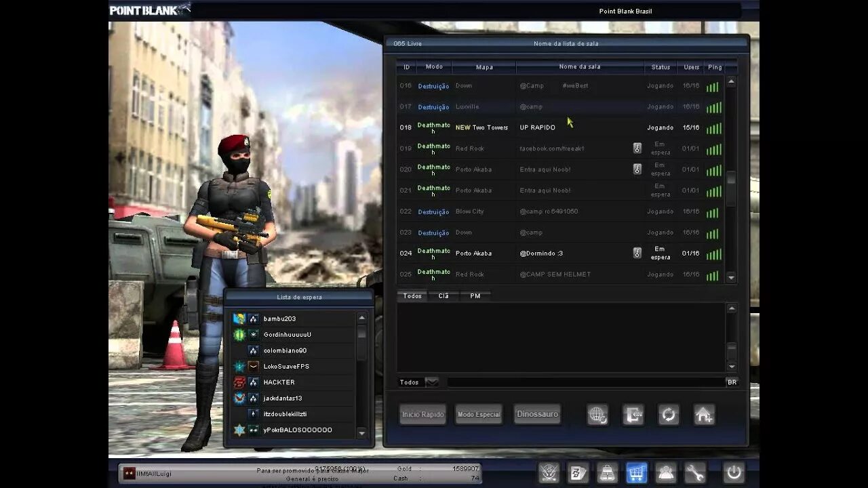Click LokoSuaveFPS's clan emblem icon
Viewport: 868px width, 488px height.
pos(239,366)
